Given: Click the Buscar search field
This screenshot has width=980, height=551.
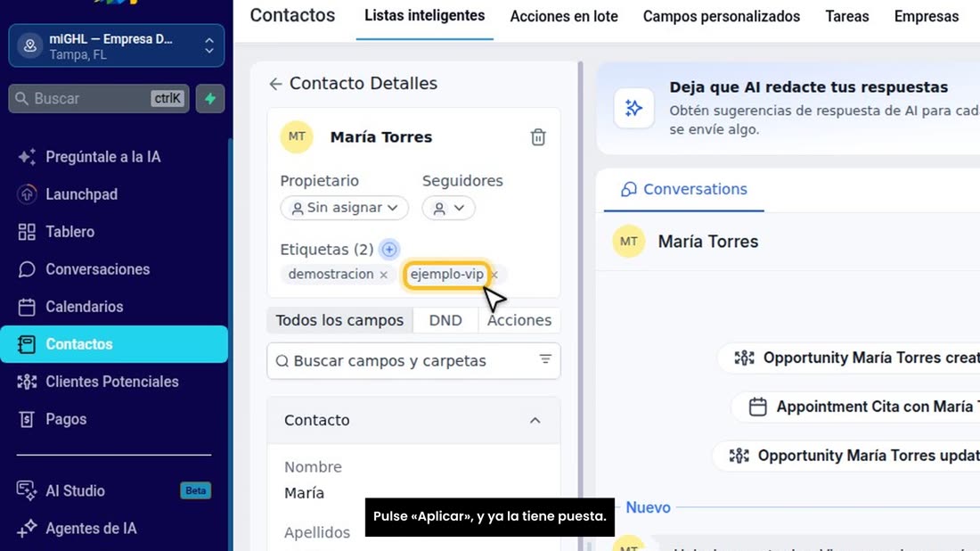Looking at the screenshot, I should 99,99.
